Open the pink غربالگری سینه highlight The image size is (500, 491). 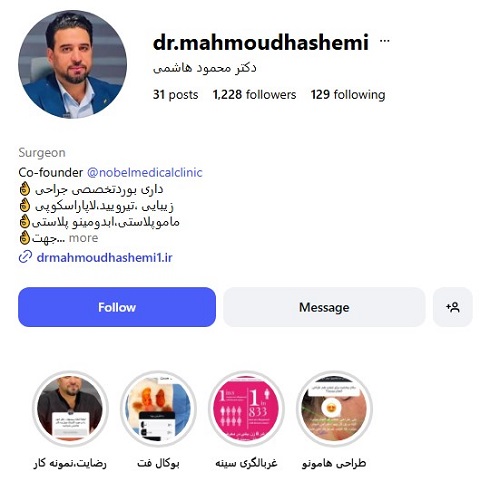tap(246, 409)
